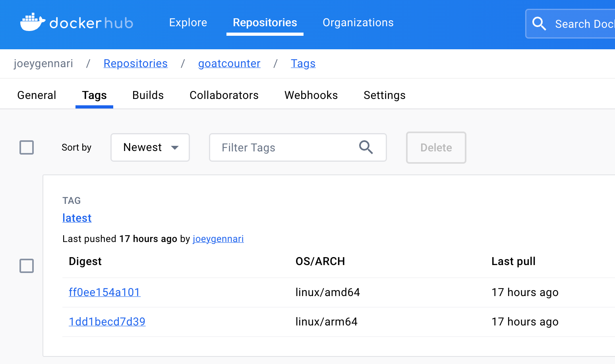Screen dimensions: 615x364
Task: Click the linux/amd64 cell
Action: pyautogui.click(x=328, y=292)
